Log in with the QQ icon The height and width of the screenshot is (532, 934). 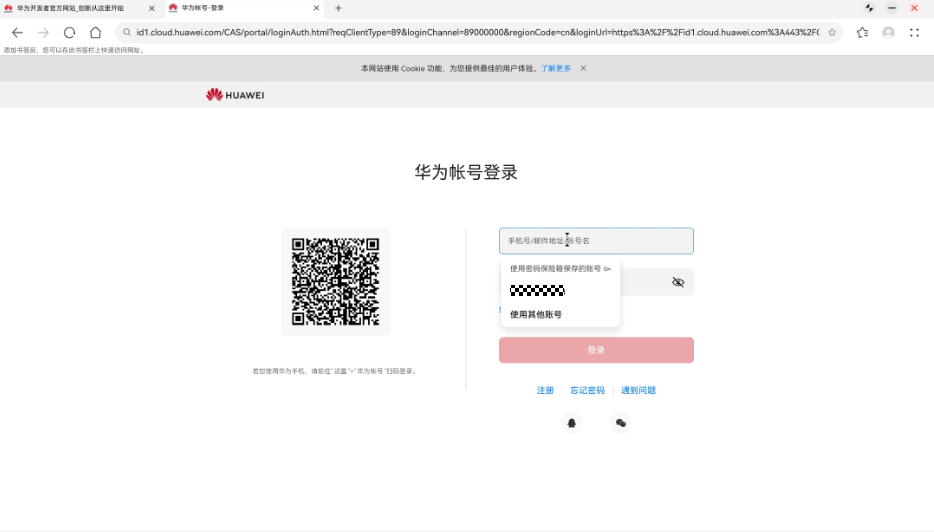point(571,423)
